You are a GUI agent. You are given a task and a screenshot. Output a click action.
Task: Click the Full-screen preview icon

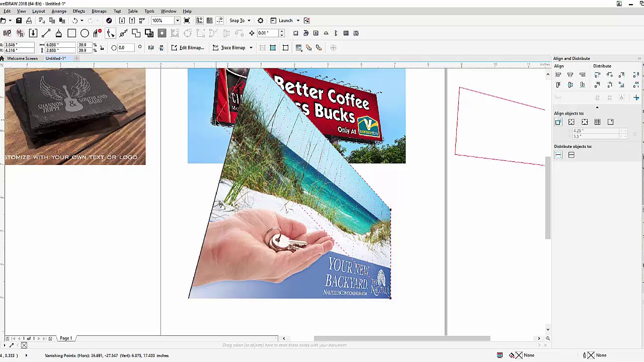coord(187,21)
